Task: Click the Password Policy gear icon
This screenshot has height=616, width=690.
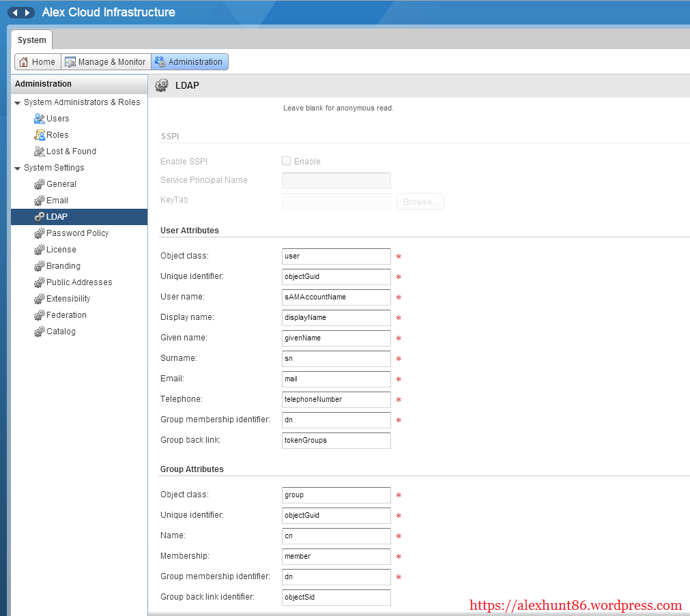Action: click(40, 233)
